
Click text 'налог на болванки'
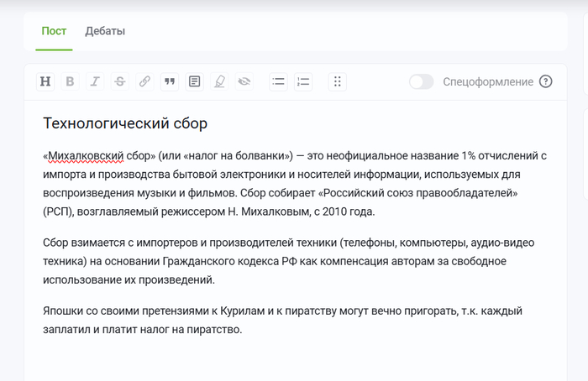pos(238,156)
